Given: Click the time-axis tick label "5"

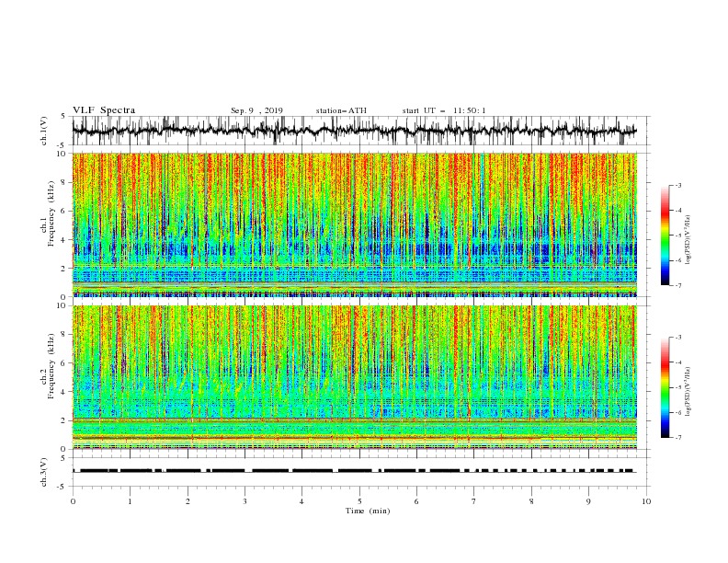Looking at the screenshot, I should point(359,501).
